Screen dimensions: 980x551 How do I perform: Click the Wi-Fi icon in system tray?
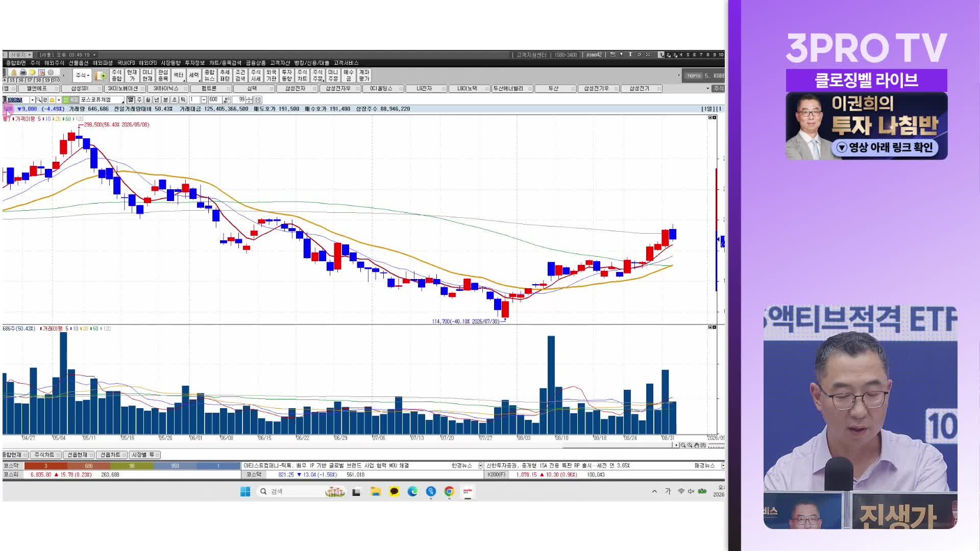click(x=681, y=491)
